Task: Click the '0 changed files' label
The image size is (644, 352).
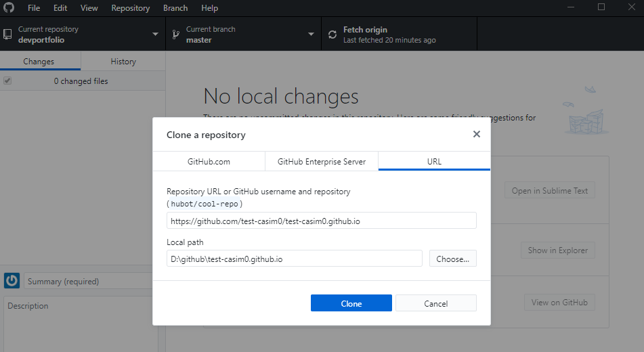Action: pos(81,81)
